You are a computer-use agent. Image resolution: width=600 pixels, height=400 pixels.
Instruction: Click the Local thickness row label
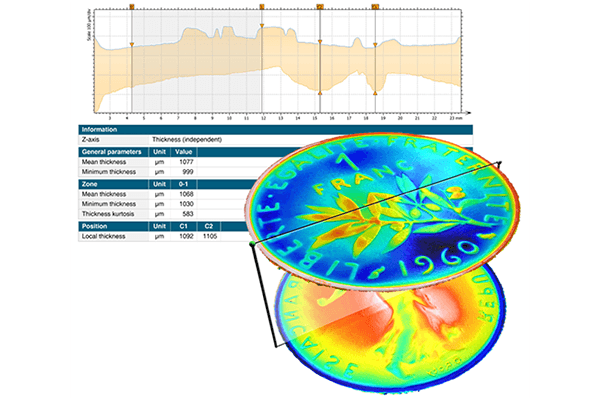103,236
